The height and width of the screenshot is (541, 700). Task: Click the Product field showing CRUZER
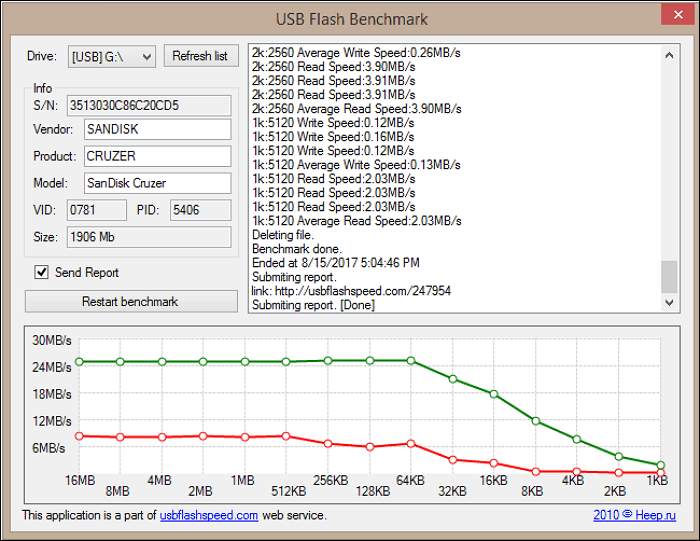pos(156,156)
